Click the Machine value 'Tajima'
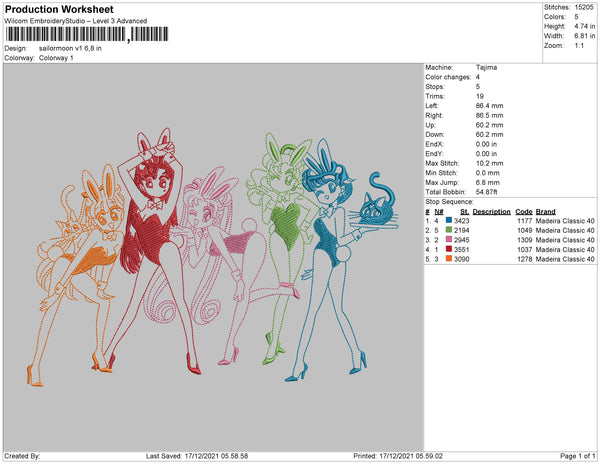This screenshot has width=600, height=464. click(486, 67)
